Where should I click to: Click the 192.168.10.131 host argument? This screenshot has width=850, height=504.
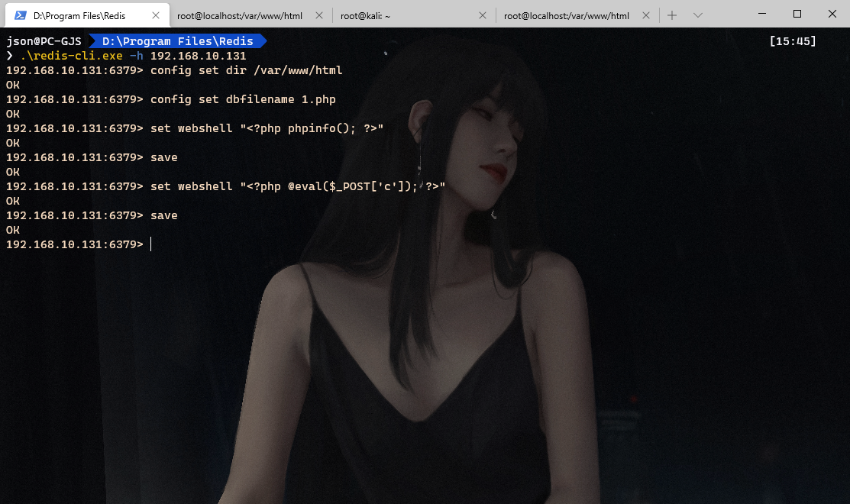pos(198,56)
